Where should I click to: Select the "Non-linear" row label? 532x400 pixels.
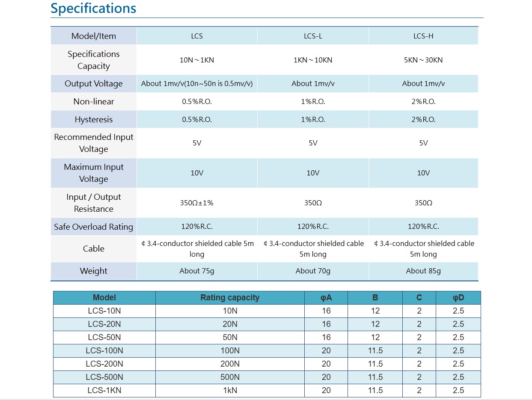coord(94,102)
